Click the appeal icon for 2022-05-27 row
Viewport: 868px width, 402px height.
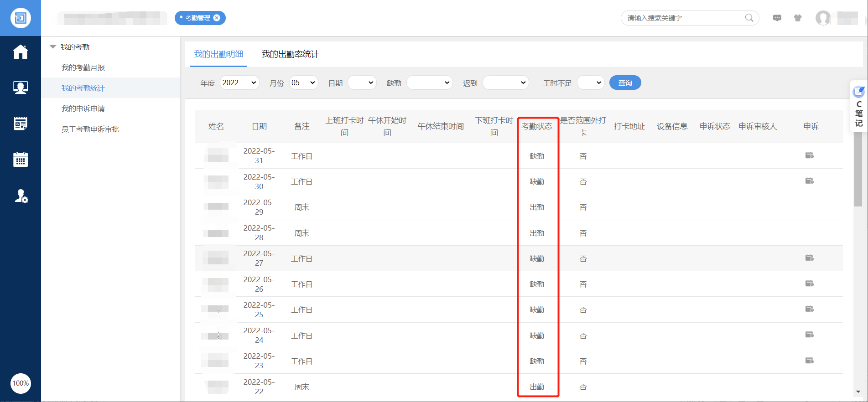(810, 258)
